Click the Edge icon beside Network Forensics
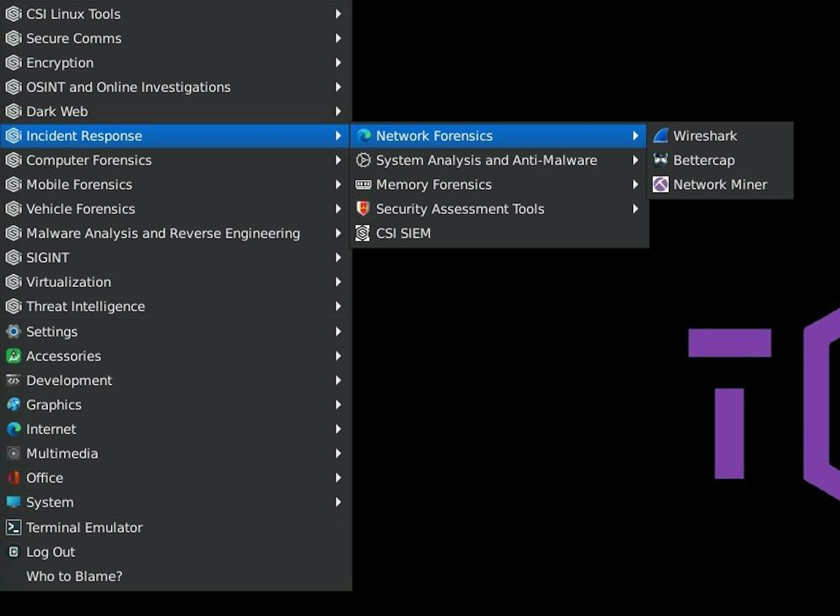The height and width of the screenshot is (616, 840). tap(363, 136)
